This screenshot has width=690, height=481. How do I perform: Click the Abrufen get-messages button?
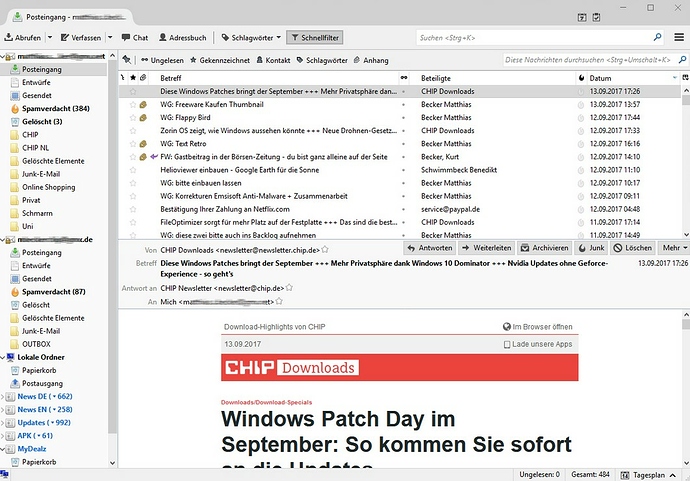click(23, 38)
